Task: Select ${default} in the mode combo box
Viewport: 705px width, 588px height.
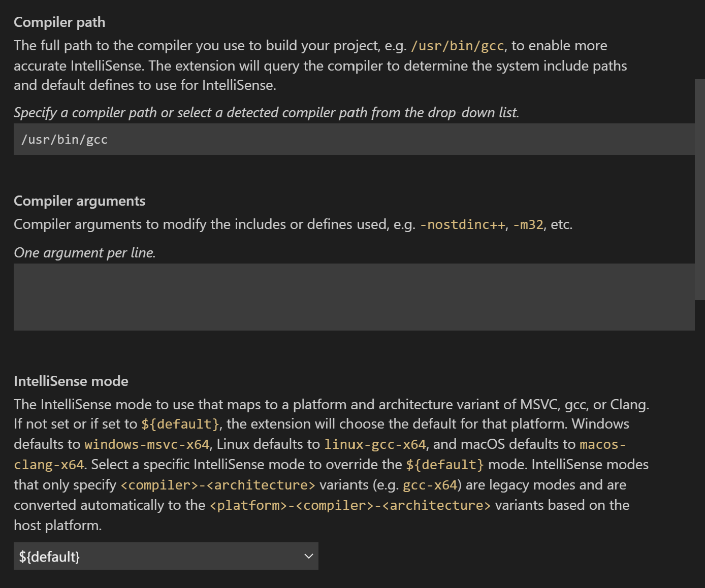Action: (x=49, y=556)
